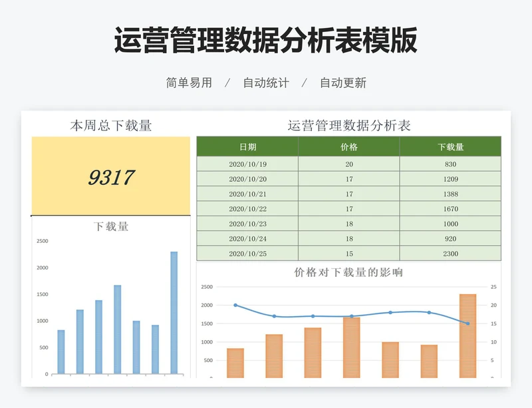Click the last price line marker at 15
Screen dimensions: 532x408
[468, 323]
